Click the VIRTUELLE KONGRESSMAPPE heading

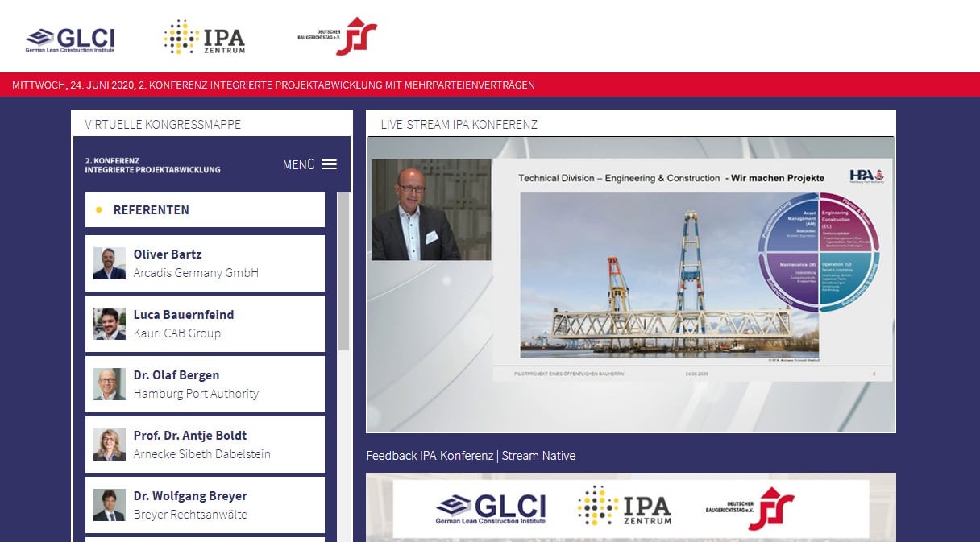coord(163,124)
